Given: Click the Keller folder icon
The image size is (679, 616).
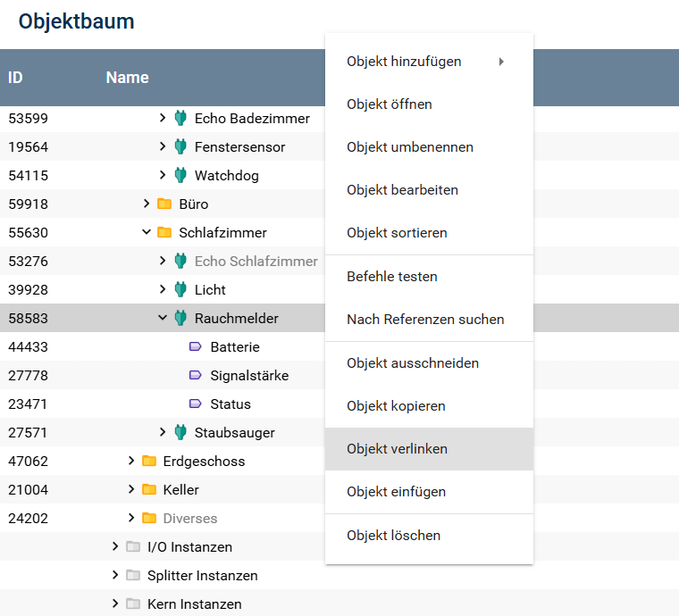Looking at the screenshot, I should coord(148,489).
